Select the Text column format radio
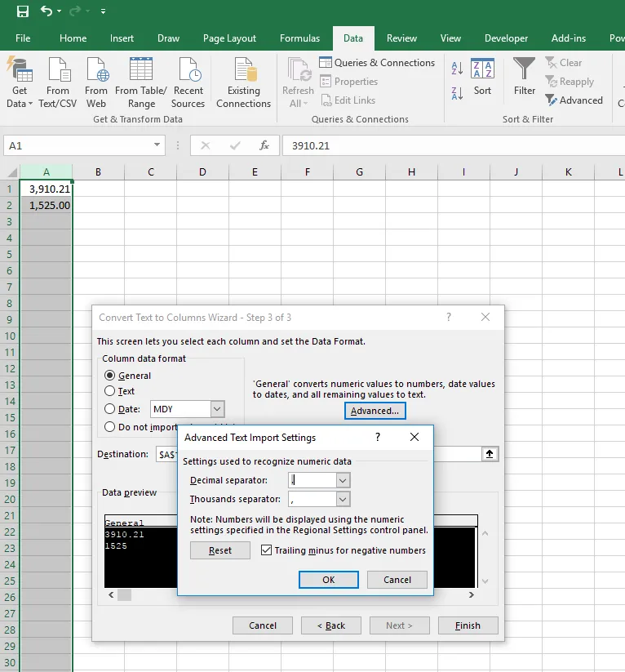The height and width of the screenshot is (672, 625). (x=110, y=392)
